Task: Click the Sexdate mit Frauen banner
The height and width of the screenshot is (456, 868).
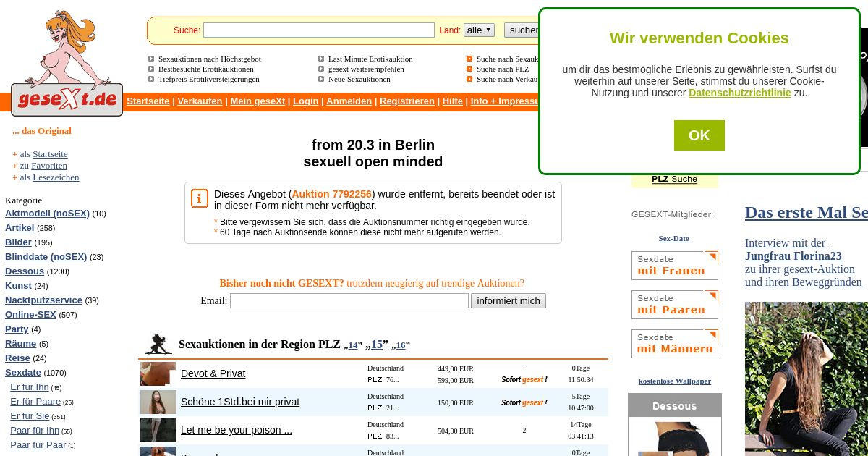Action: 674,266
